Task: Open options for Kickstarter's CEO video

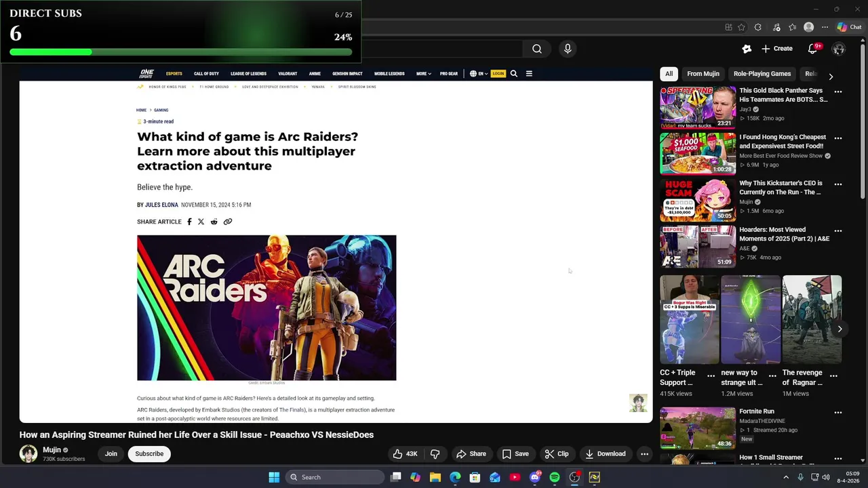Action: [x=838, y=184]
